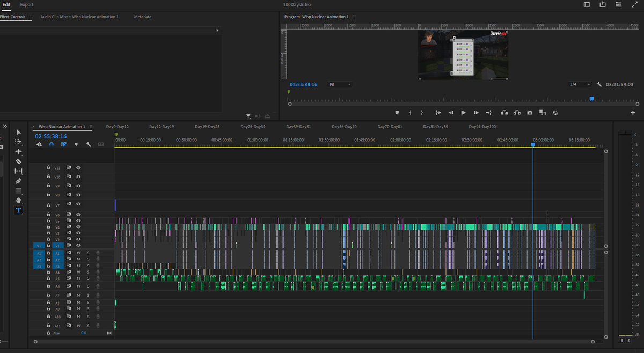Click the timeline playhead in the ruler

click(533, 145)
